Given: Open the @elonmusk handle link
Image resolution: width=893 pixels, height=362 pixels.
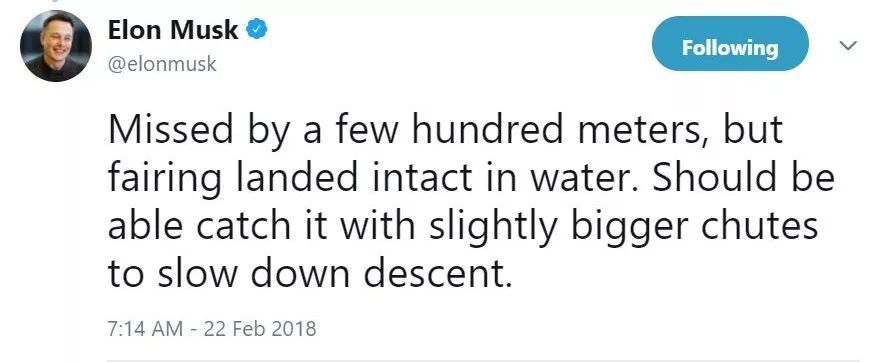Looking at the screenshot, I should tap(162, 64).
